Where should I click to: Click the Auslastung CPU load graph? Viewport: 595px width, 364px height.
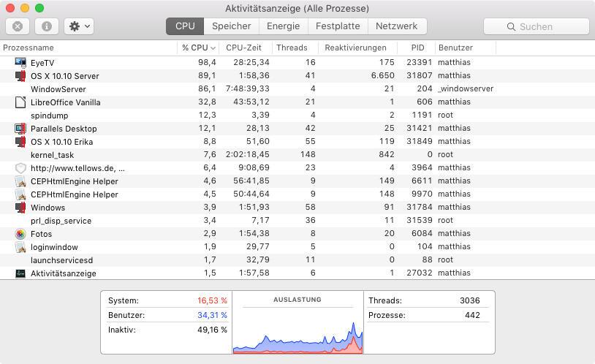point(298,322)
